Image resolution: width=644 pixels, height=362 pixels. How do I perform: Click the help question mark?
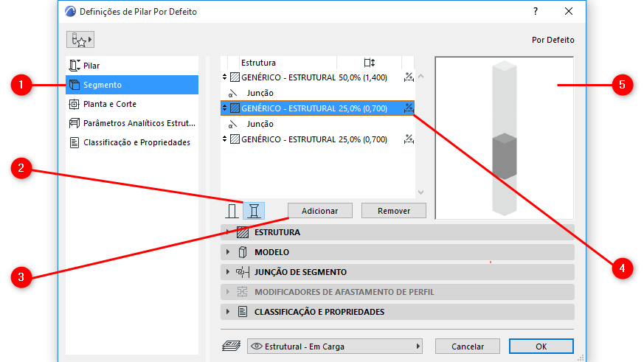point(536,12)
